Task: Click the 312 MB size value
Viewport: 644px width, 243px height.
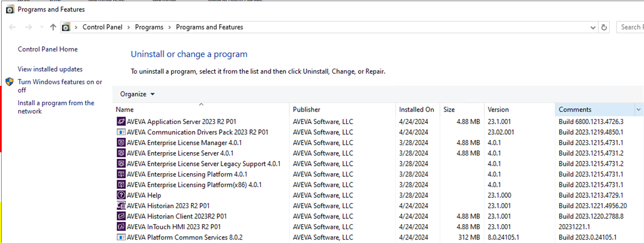Action: point(468,237)
